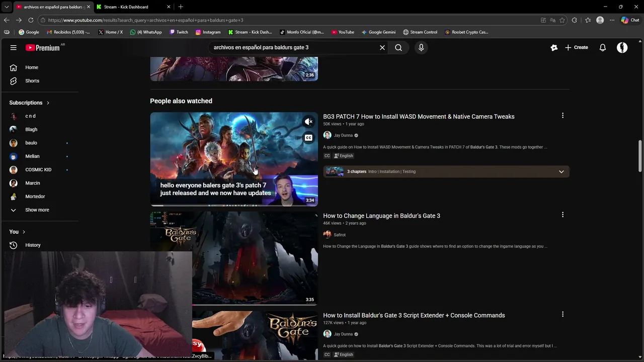Open Script Extender + Console Commands video
The image size is (644, 362).
(x=414, y=315)
